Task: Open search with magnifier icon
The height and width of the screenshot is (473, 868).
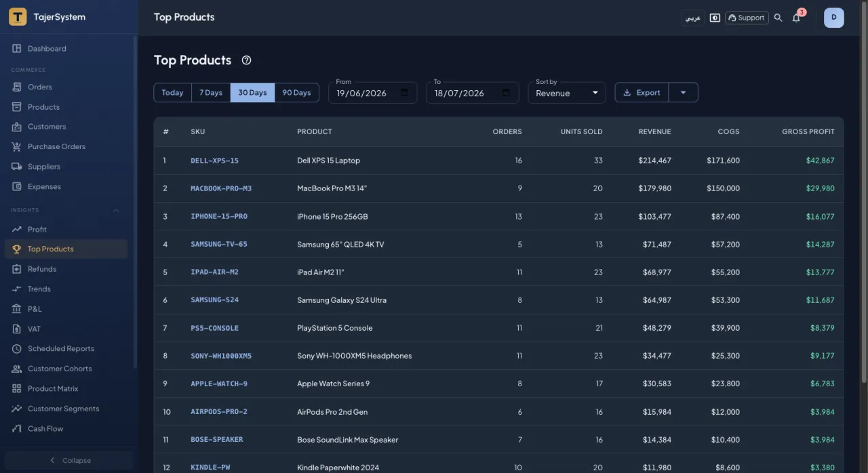Action: (778, 18)
